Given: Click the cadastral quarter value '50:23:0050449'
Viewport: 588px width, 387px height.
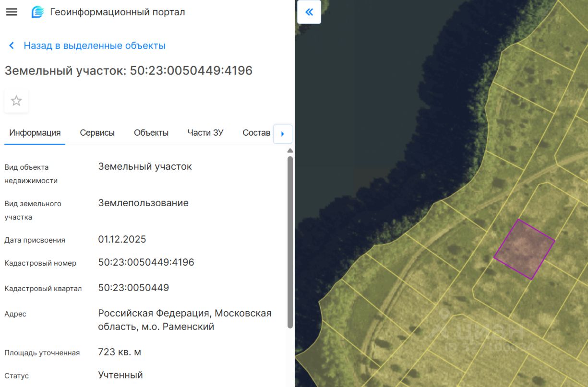Looking at the screenshot, I should pyautogui.click(x=134, y=288).
